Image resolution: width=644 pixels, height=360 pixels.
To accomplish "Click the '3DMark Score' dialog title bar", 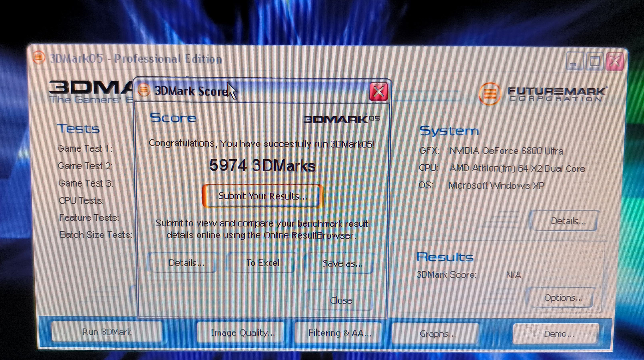I will [x=262, y=91].
